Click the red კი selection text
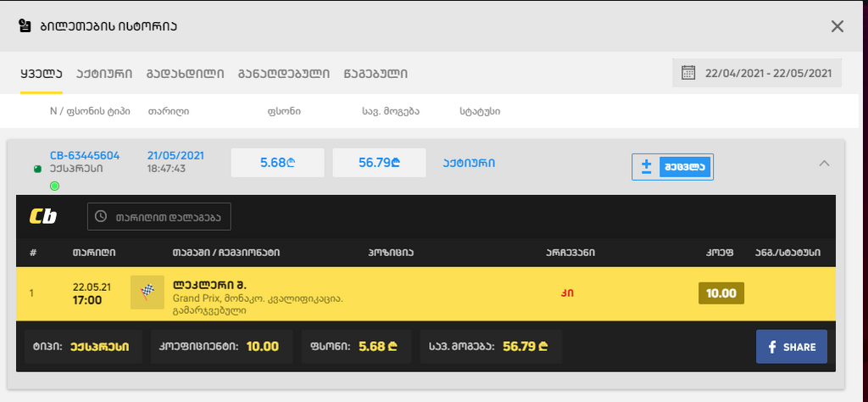This screenshot has width=868, height=402. [x=567, y=293]
